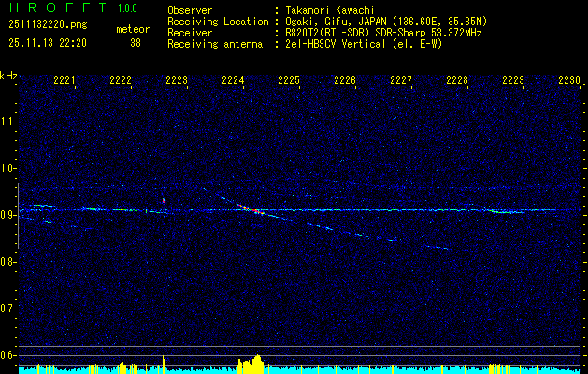Select the 2230 time marker
Viewport: 588px width, 374px height.
coord(569,81)
